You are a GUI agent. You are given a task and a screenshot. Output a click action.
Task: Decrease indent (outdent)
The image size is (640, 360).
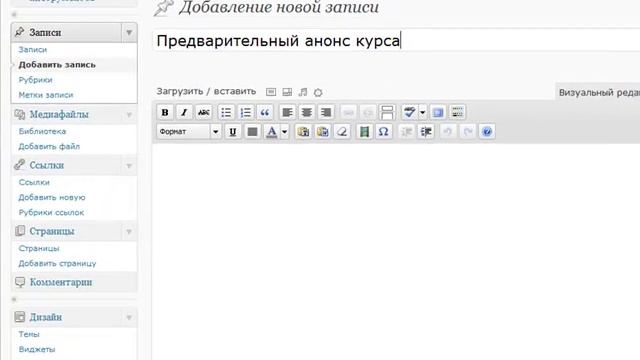pos(406,131)
